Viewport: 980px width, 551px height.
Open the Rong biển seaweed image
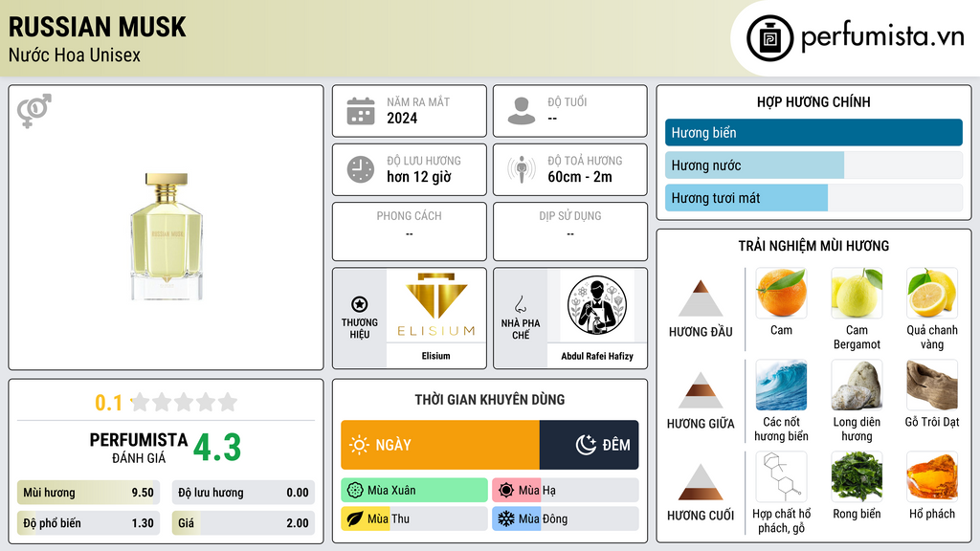(x=857, y=476)
